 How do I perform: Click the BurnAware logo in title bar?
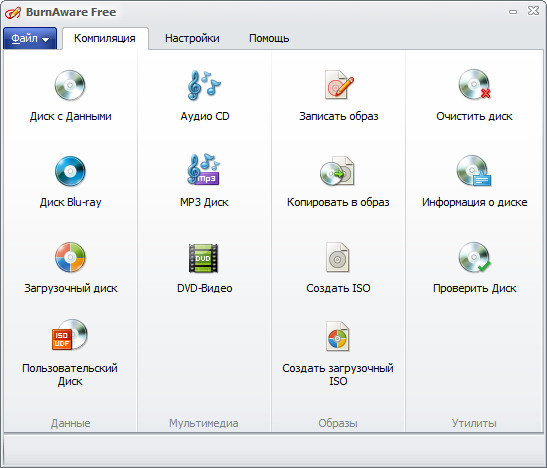click(x=13, y=13)
